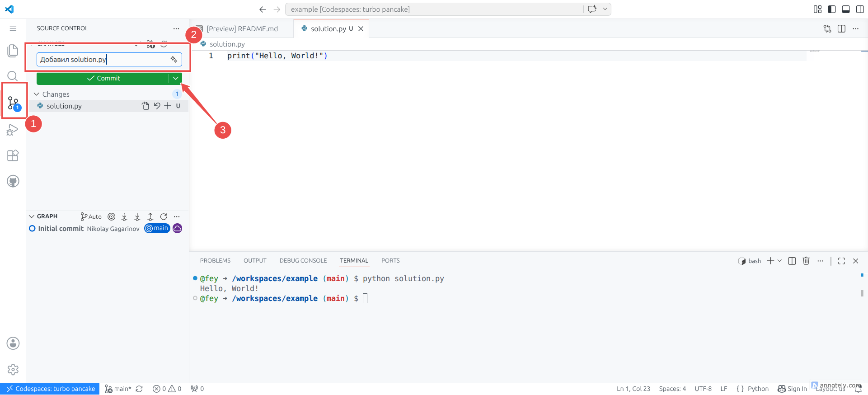Open the Manage gear icon
This screenshot has width=868, height=395.
coord(13,370)
